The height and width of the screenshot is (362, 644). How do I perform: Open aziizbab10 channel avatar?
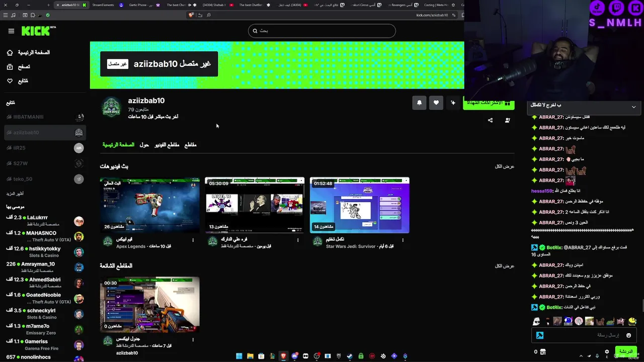(111, 108)
